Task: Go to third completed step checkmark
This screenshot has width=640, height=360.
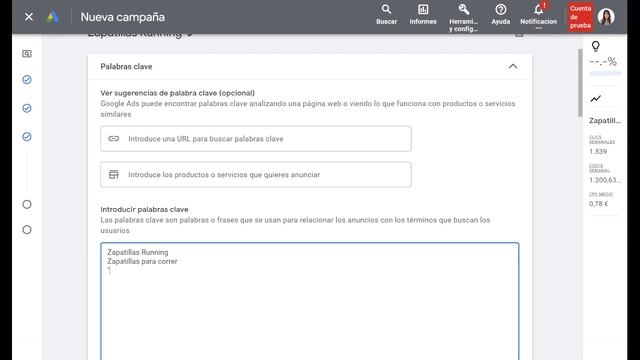Action: point(27,136)
